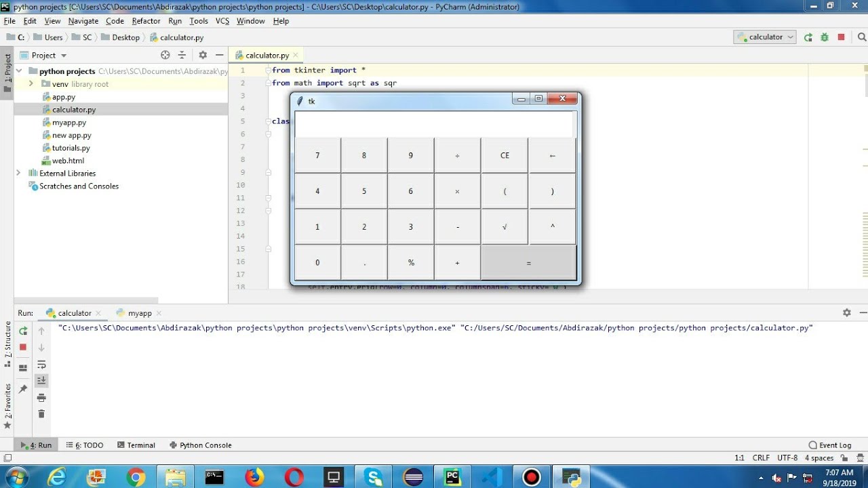Screen dimensions: 868x488
Task: Select calculator.py in project tree
Action: coord(73,110)
